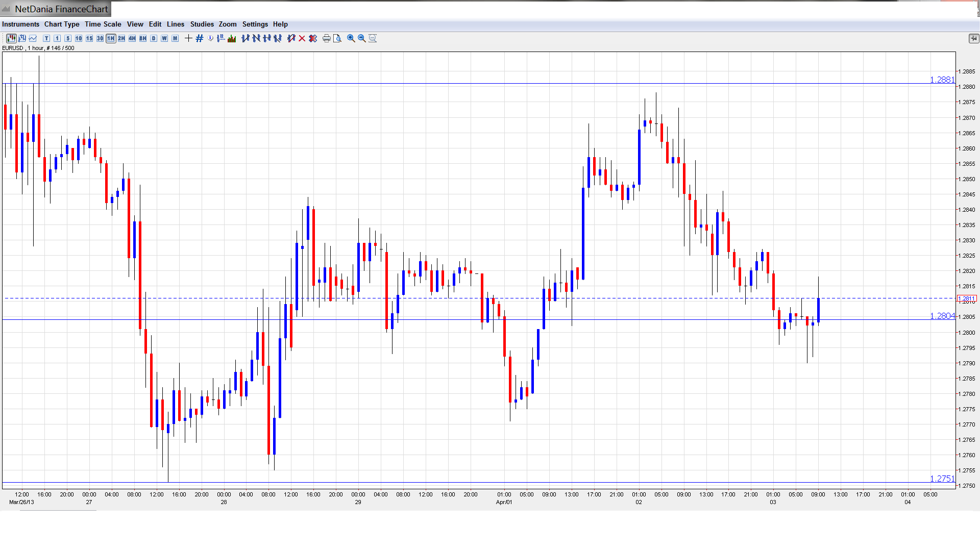980x551 pixels.
Task: Toggle the 4H time scale button
Action: 132,38
